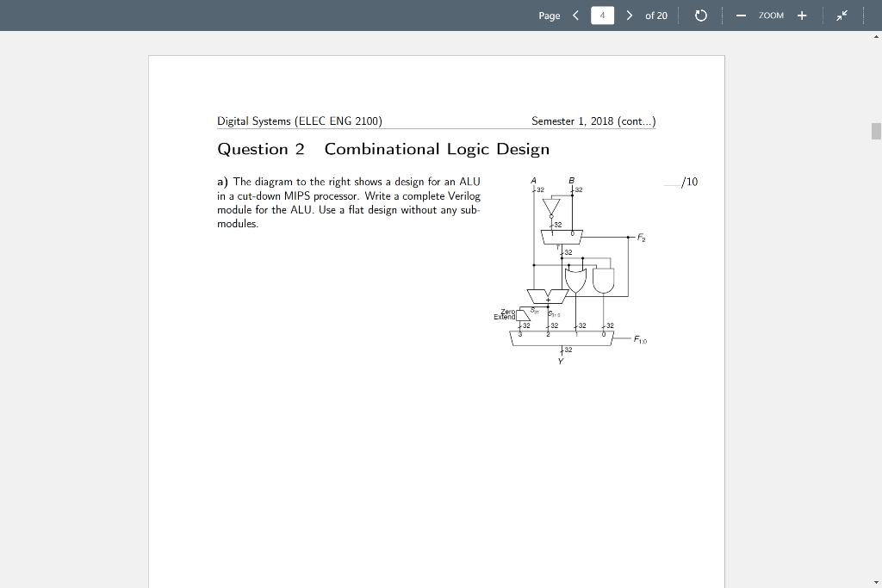This screenshot has height=588, width=882.
Task: Go to the previous page
Action: 576,15
